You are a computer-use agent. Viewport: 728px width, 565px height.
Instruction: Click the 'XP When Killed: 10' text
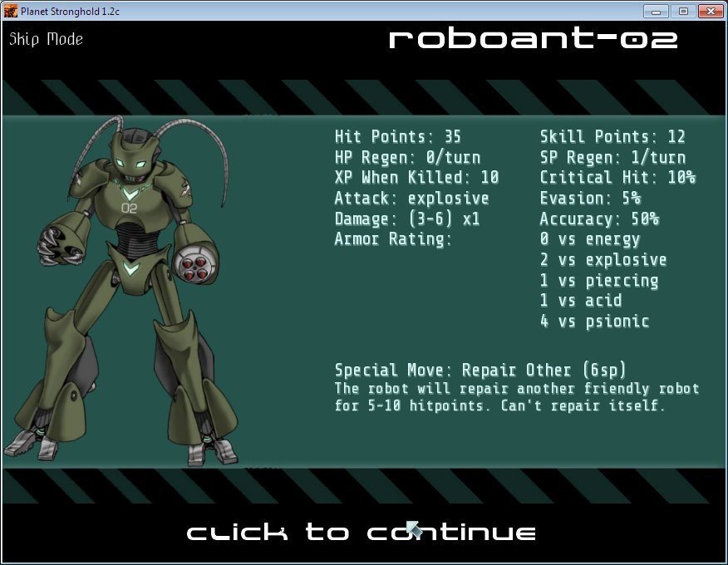tap(416, 177)
